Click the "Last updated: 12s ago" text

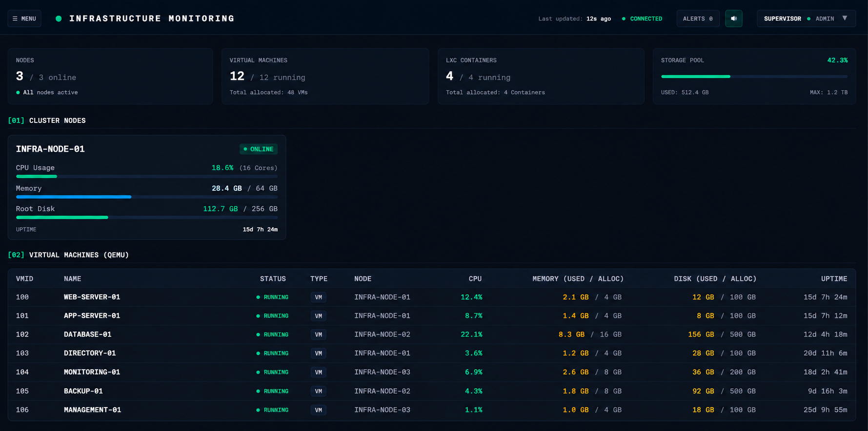[x=574, y=19]
